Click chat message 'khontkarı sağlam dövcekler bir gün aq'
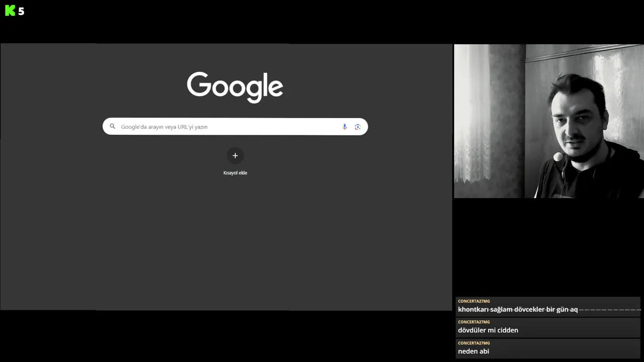Image resolution: width=644 pixels, height=362 pixels. tap(518, 310)
